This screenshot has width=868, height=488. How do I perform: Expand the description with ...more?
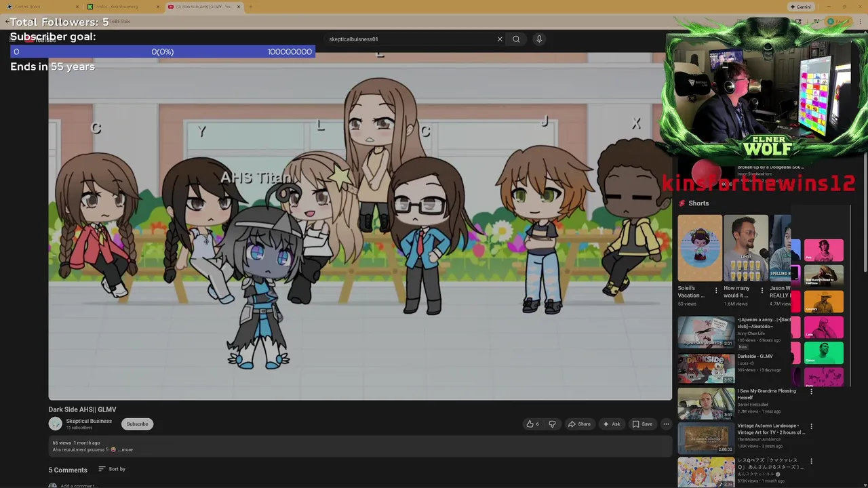pos(126,450)
